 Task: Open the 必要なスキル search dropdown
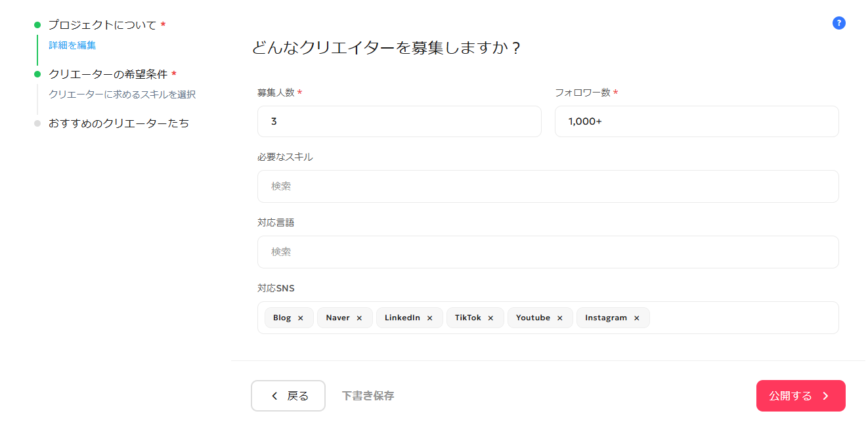(548, 186)
